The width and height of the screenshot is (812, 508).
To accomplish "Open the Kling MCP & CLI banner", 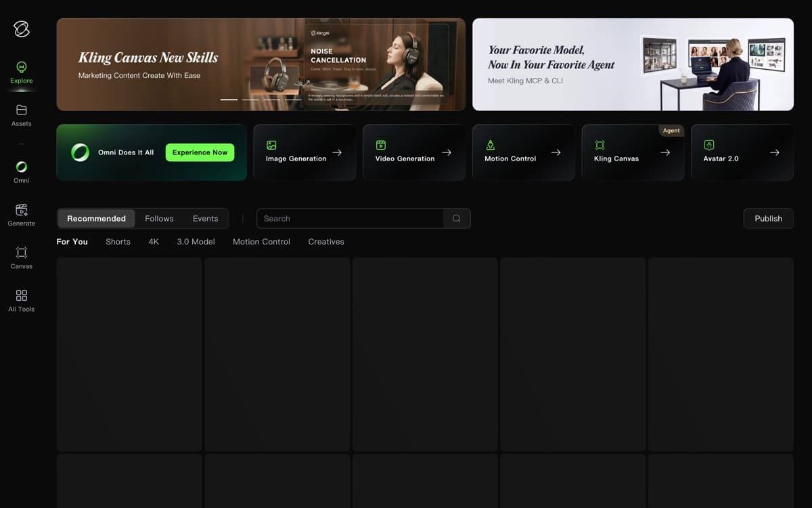I will (x=633, y=64).
